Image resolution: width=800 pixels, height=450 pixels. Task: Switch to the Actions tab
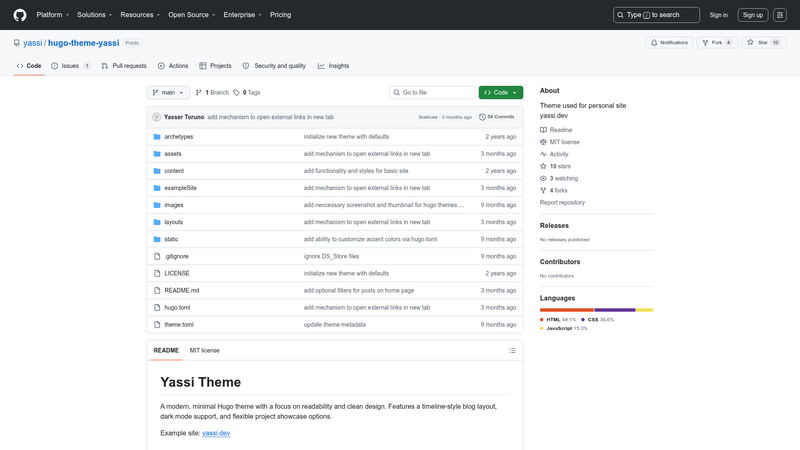173,66
